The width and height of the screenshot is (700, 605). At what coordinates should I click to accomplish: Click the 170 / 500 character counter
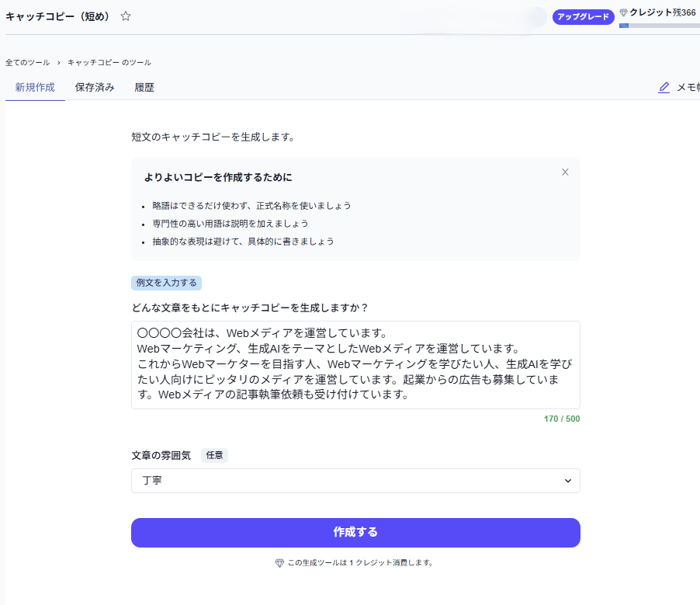(562, 419)
